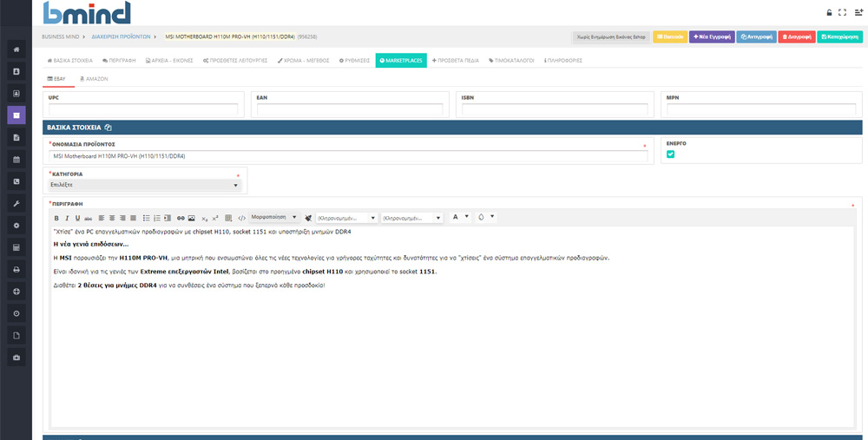Image resolution: width=868 pixels, height=440 pixels.
Task: Insert table in description editor
Action: coord(228,218)
